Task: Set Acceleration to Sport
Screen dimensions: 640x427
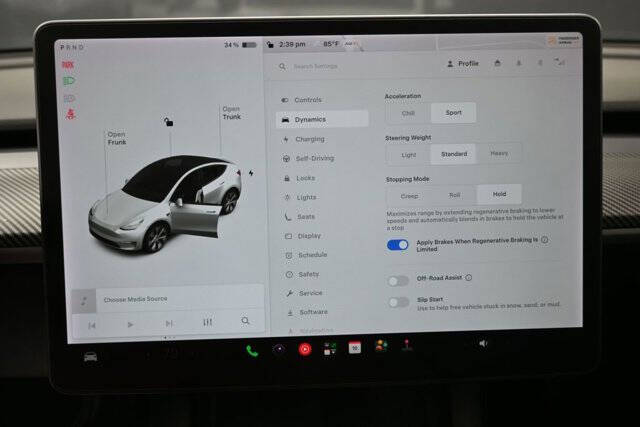Action: pos(453,113)
